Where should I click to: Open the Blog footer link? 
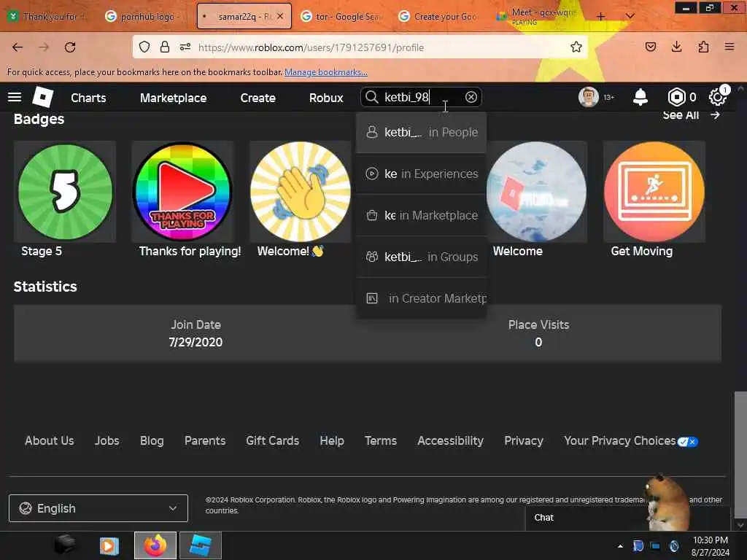[x=152, y=441]
